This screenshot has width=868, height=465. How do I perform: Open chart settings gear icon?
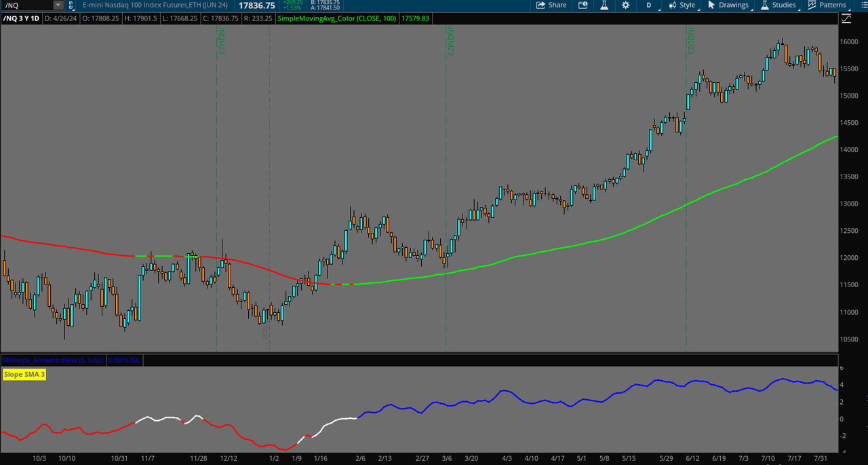point(625,5)
